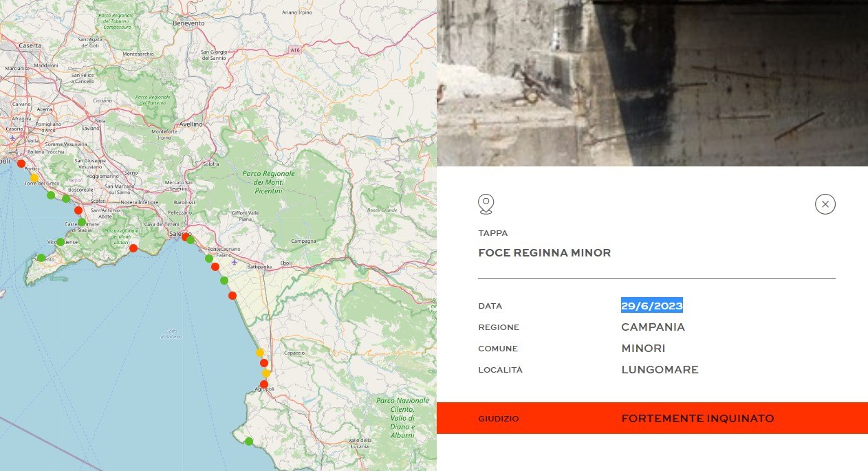Click the red marker on the Amalfi coast
This screenshot has height=471, width=868.
coord(133,248)
